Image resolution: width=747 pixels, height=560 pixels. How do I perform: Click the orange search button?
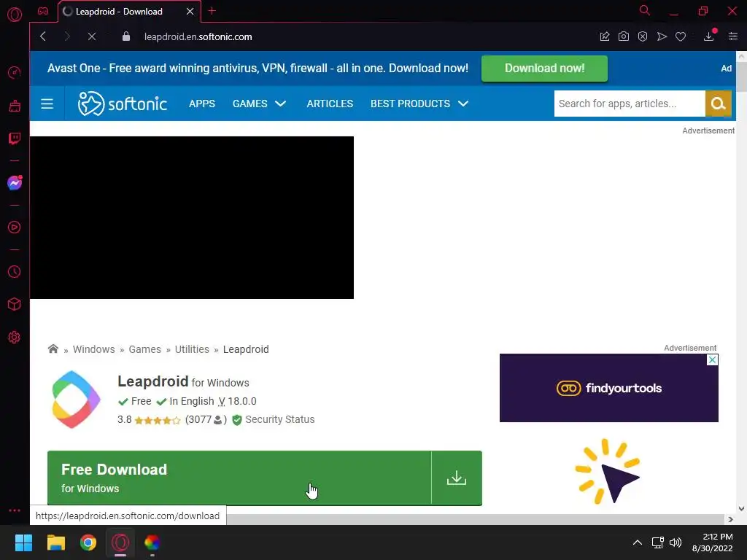(718, 104)
